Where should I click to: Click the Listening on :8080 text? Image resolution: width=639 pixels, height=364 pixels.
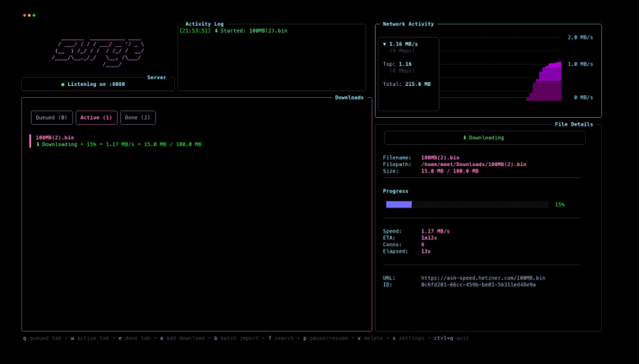click(96, 84)
